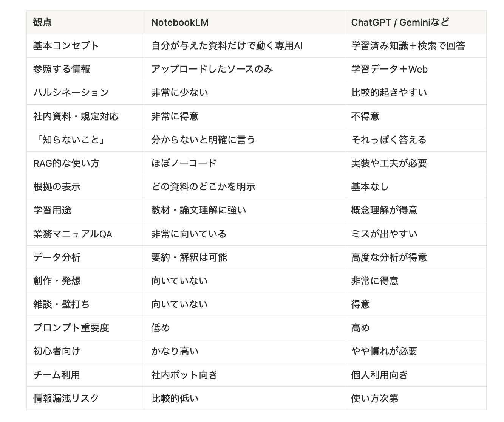Click the 比較的起きやすい cell
The width and height of the screenshot is (504, 422).
tap(389, 93)
